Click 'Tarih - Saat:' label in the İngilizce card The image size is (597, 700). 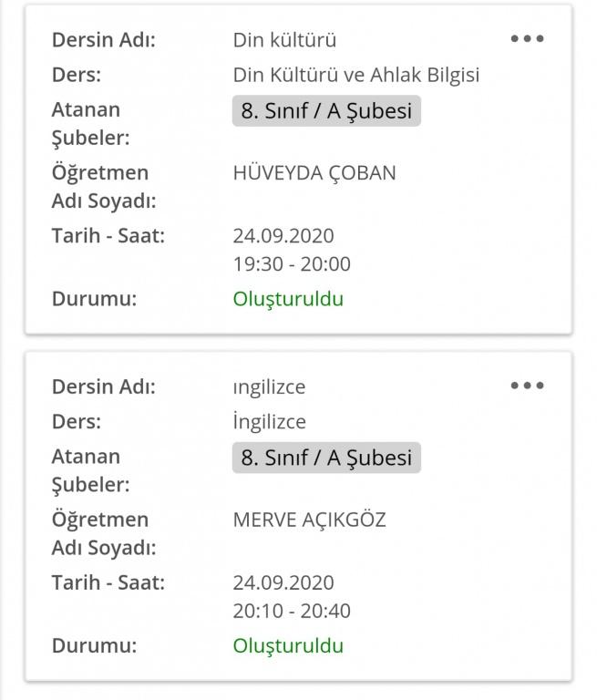coord(108,582)
